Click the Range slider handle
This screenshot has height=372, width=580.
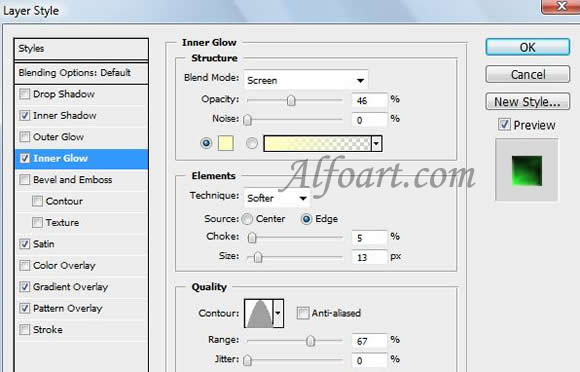pos(311,341)
